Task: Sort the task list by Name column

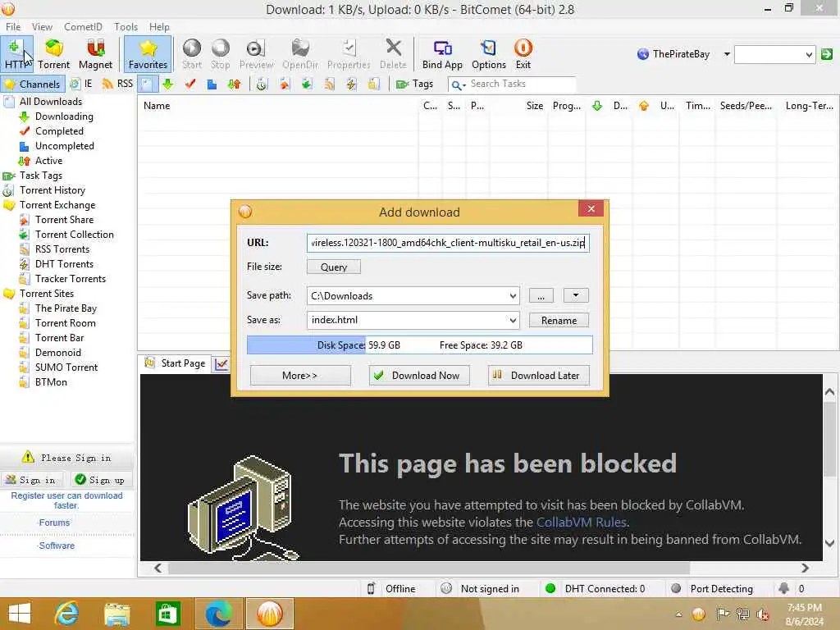Action: (277, 106)
